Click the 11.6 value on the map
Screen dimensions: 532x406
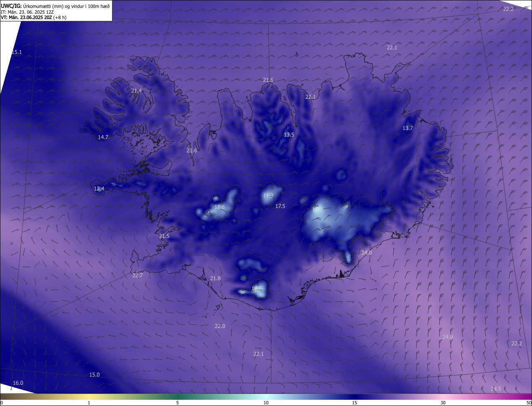click(219, 207)
